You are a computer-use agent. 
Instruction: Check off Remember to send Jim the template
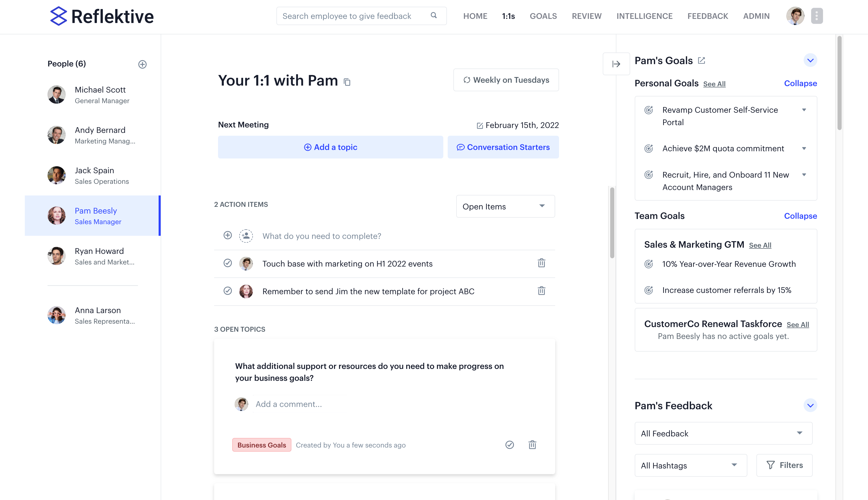[228, 291]
